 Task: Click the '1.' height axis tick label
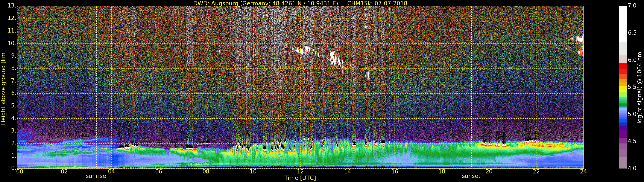[x=14, y=156]
